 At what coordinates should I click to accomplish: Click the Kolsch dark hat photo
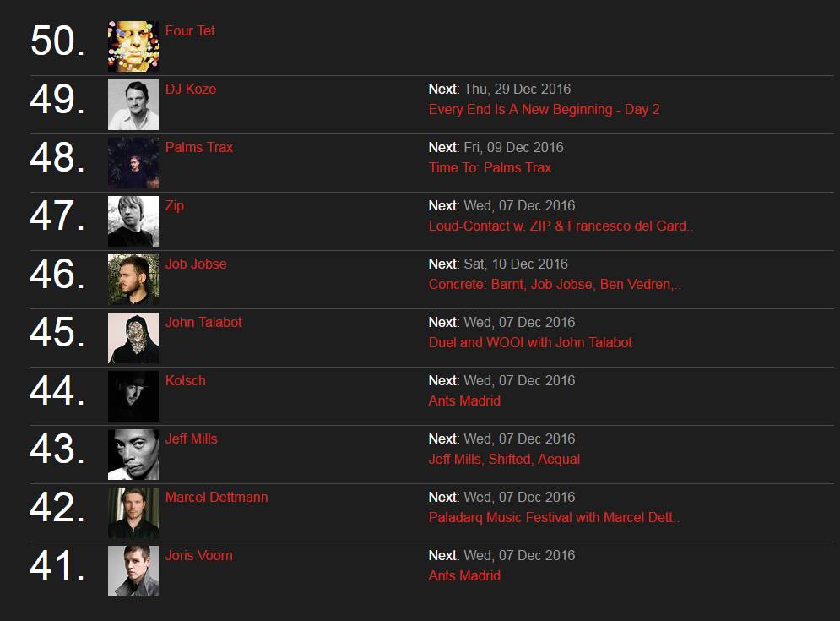tap(133, 396)
